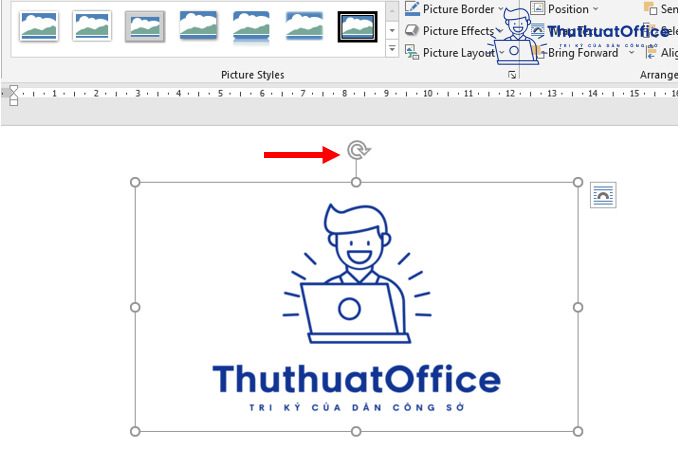This screenshot has height=470, width=678.
Task: Open the Format Picture dialog launcher
Action: coord(512,75)
